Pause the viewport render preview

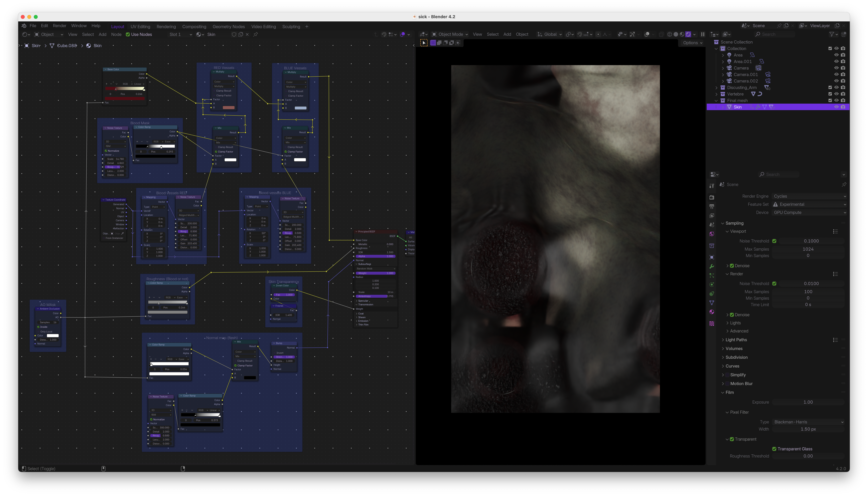(702, 34)
